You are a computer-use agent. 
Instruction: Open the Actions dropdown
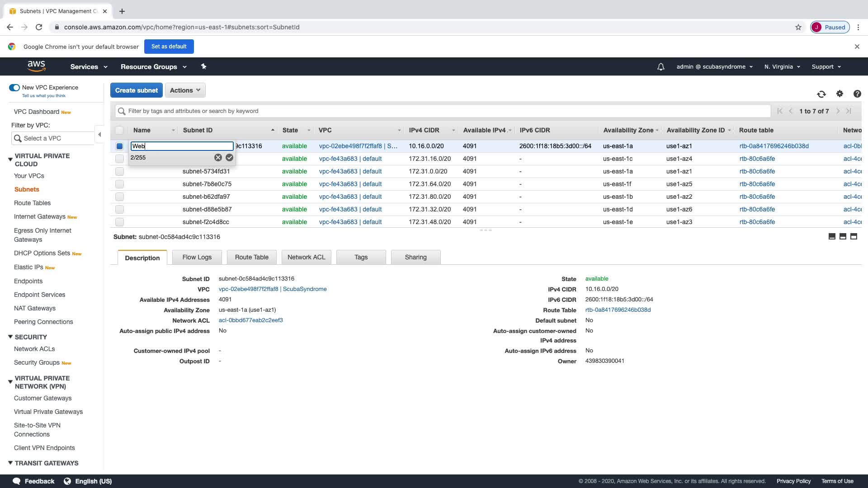click(185, 90)
